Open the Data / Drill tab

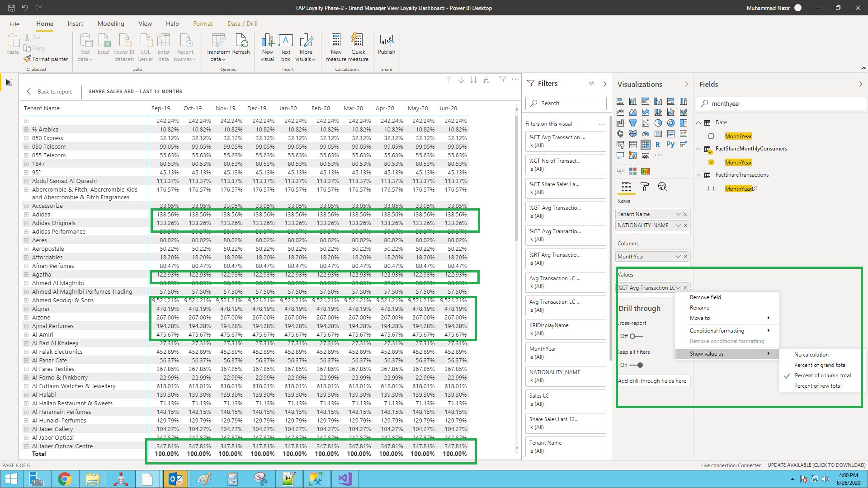point(242,23)
